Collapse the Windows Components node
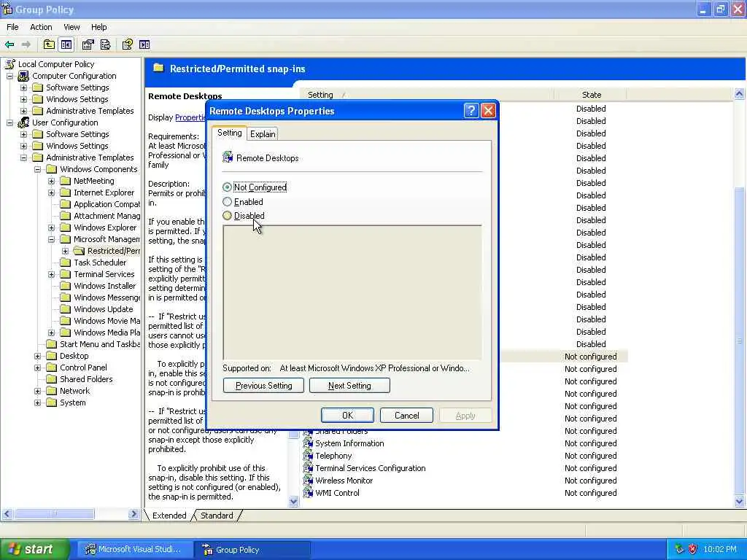The height and width of the screenshot is (560, 747). point(38,169)
